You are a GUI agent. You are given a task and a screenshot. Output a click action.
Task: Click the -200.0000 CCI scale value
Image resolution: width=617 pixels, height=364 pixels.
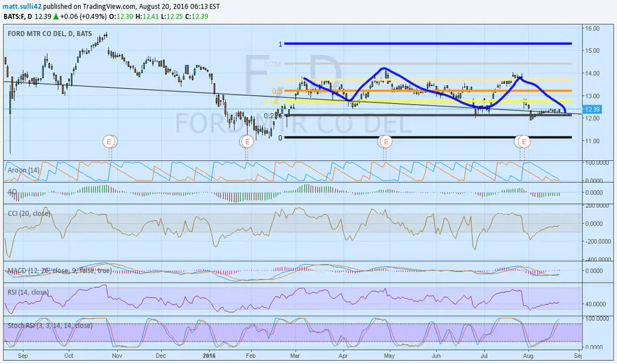tap(597, 241)
